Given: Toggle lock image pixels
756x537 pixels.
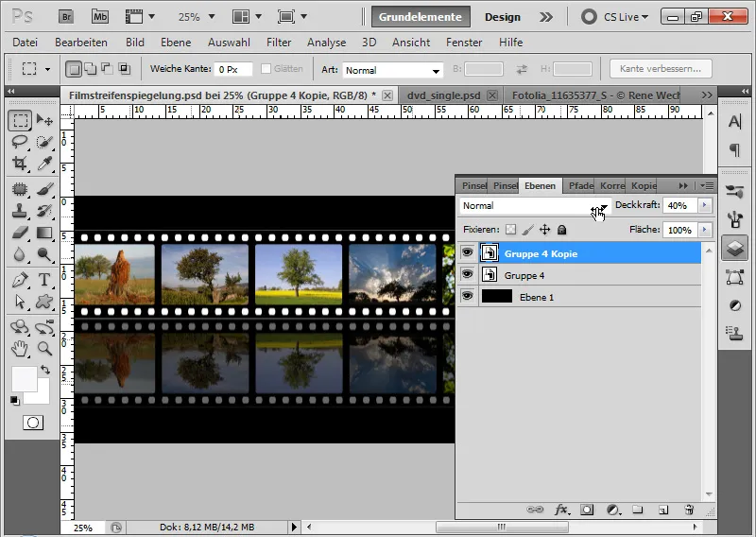Looking at the screenshot, I should click(x=528, y=230).
